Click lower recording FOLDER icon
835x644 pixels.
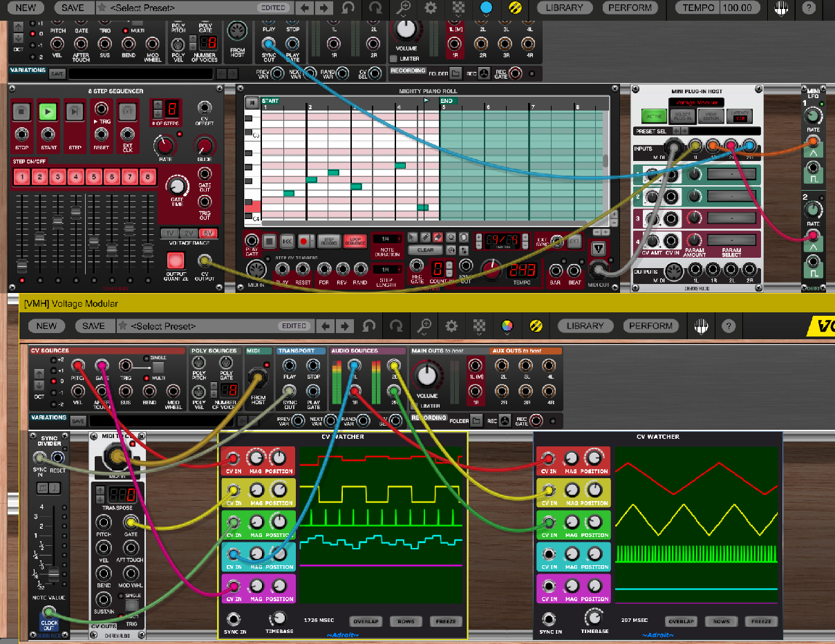476,421
